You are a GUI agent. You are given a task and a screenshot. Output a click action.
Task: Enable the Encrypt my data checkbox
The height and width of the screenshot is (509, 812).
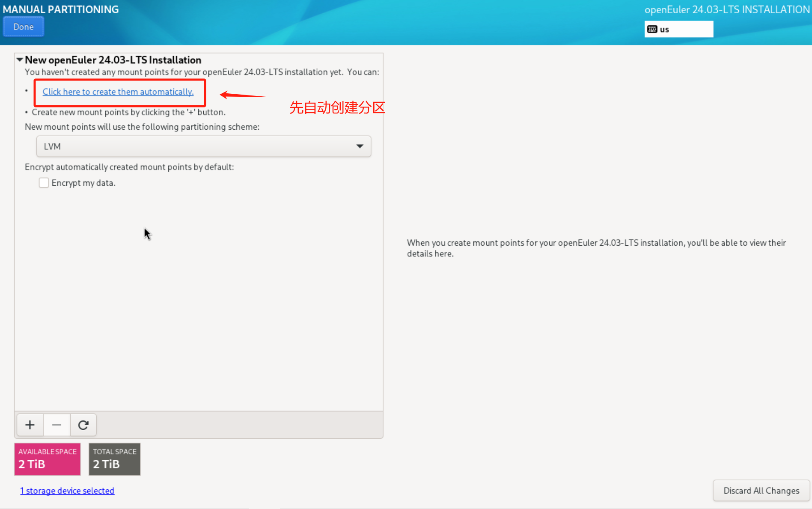44,183
